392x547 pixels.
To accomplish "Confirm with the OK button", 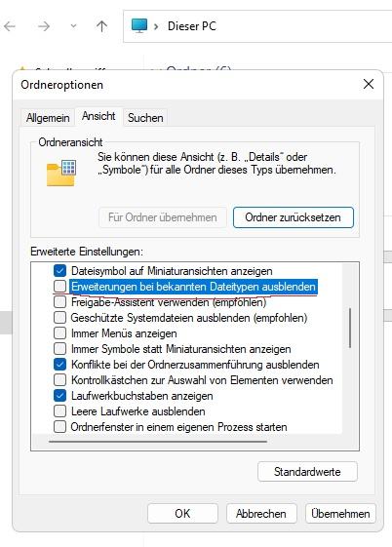I will click(x=182, y=514).
